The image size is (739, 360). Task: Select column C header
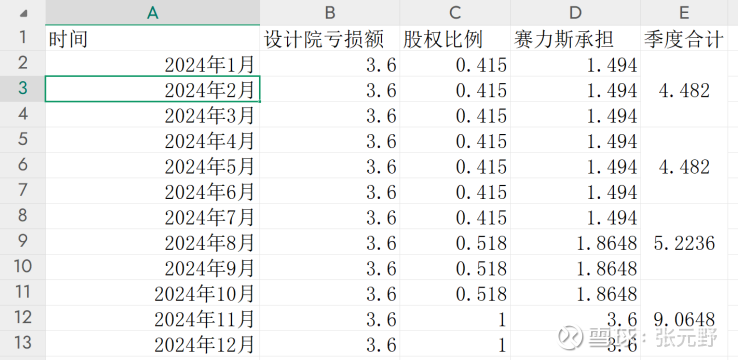455,12
